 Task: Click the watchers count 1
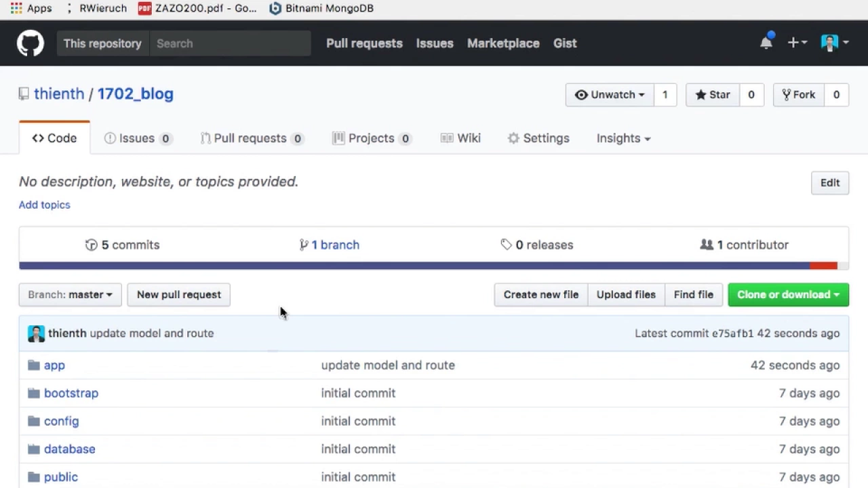665,95
